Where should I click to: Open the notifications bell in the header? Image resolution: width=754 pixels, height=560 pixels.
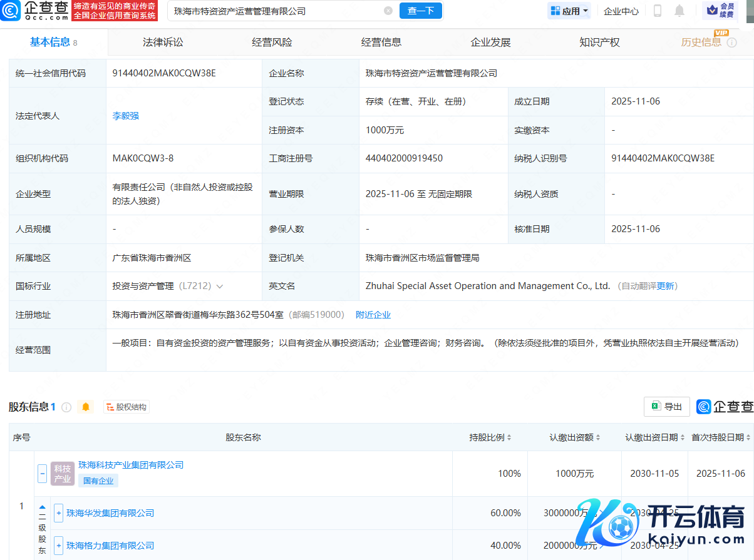tap(679, 11)
